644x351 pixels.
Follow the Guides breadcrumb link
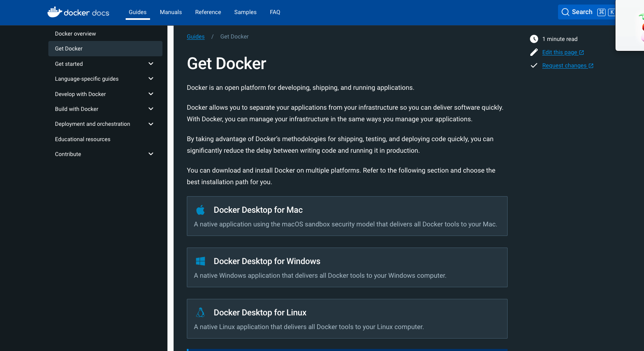(x=196, y=36)
